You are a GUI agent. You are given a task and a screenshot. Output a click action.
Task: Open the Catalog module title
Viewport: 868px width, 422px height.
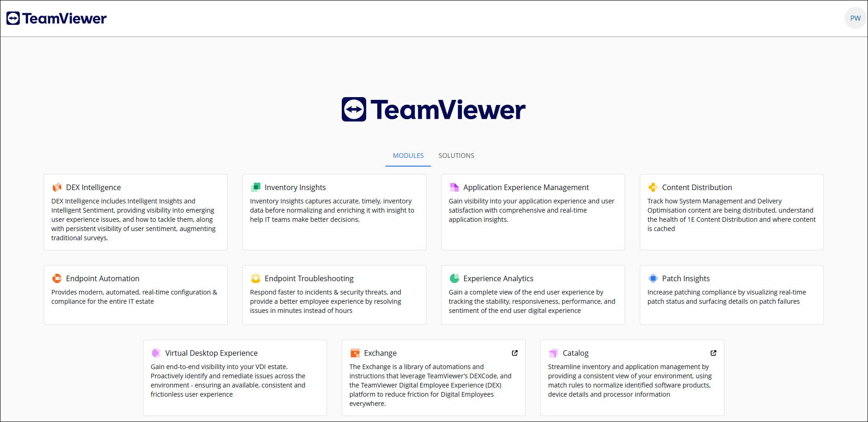pos(575,353)
